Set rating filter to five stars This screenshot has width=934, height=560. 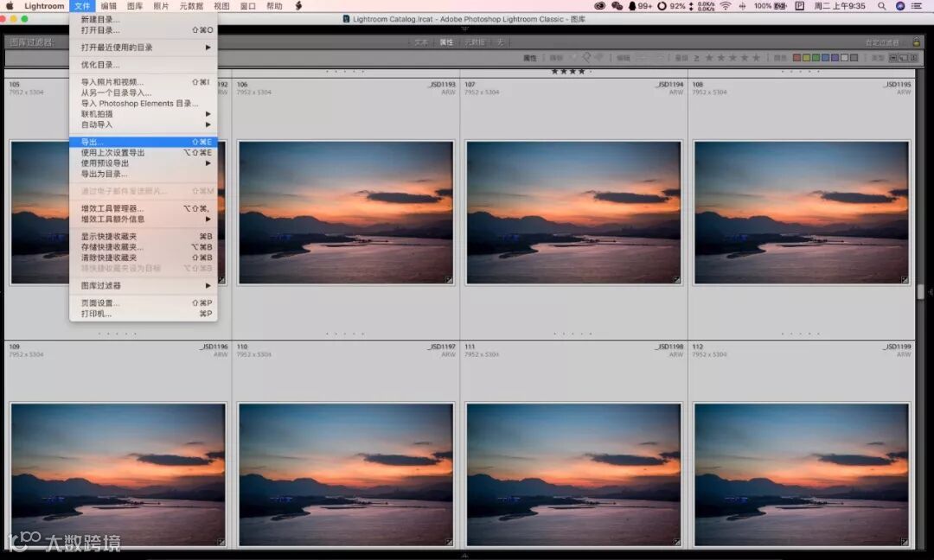[x=756, y=58]
